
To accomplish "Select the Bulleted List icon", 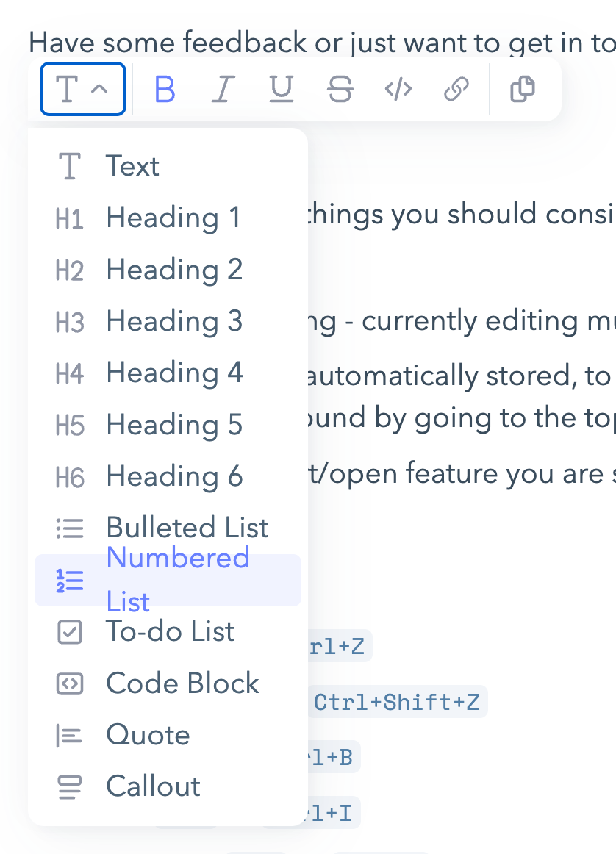I will coord(69,528).
